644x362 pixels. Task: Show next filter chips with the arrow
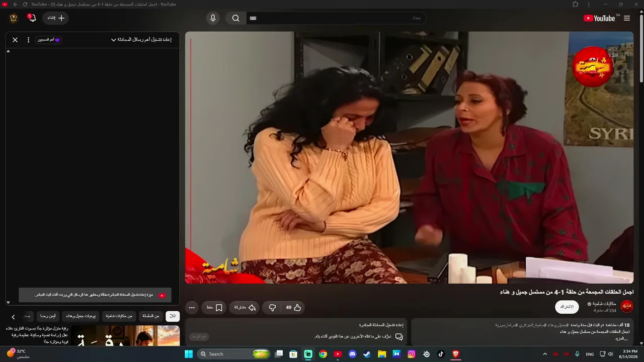13,317
